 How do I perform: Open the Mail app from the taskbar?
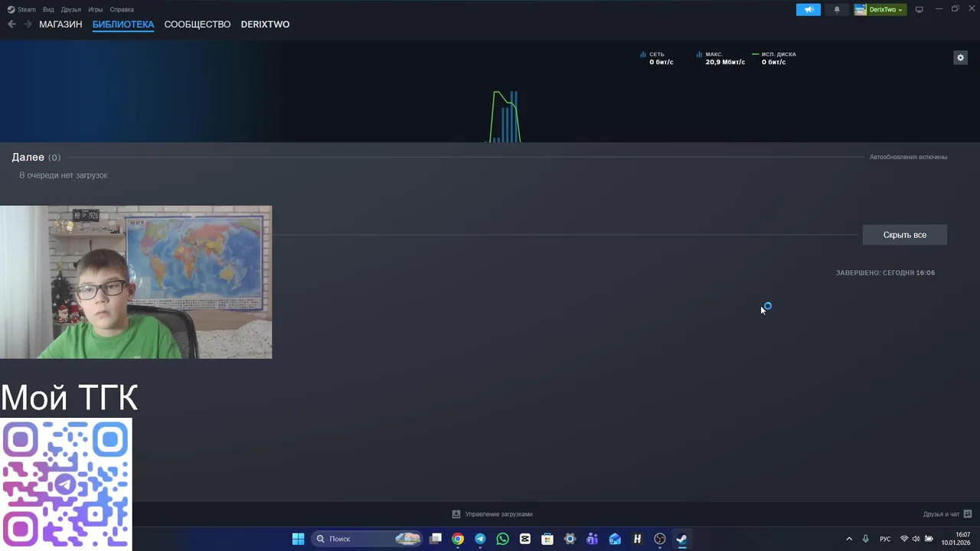click(615, 539)
